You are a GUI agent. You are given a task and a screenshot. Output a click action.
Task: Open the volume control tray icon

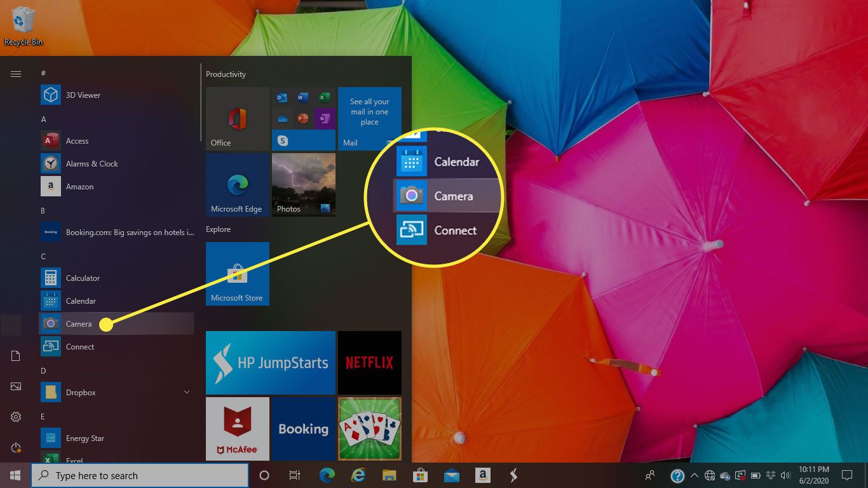tap(785, 475)
